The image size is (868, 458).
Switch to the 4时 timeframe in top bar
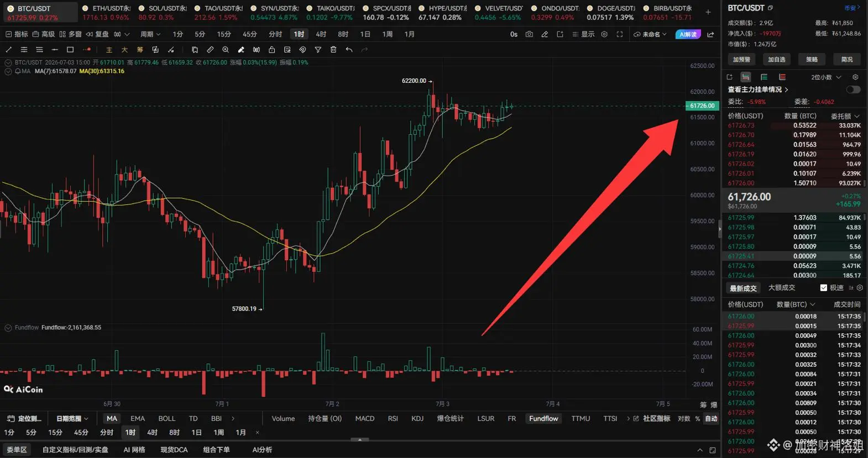(x=321, y=34)
